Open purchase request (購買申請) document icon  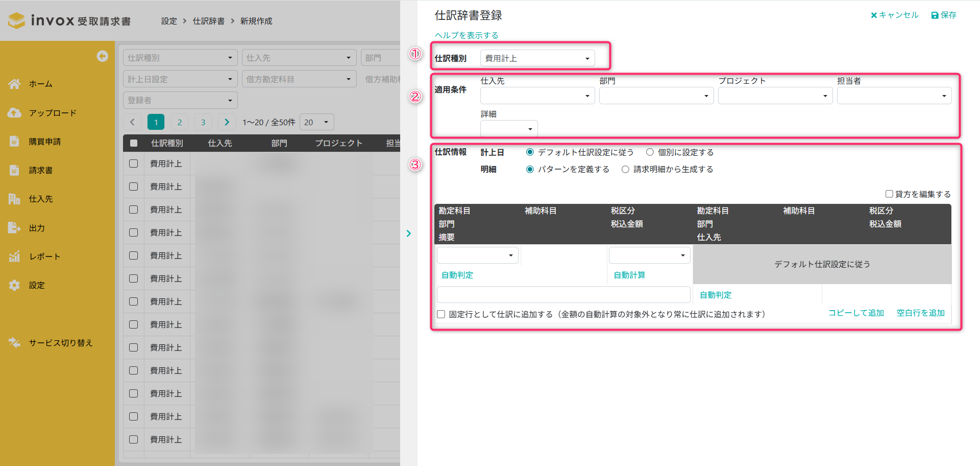[x=14, y=142]
